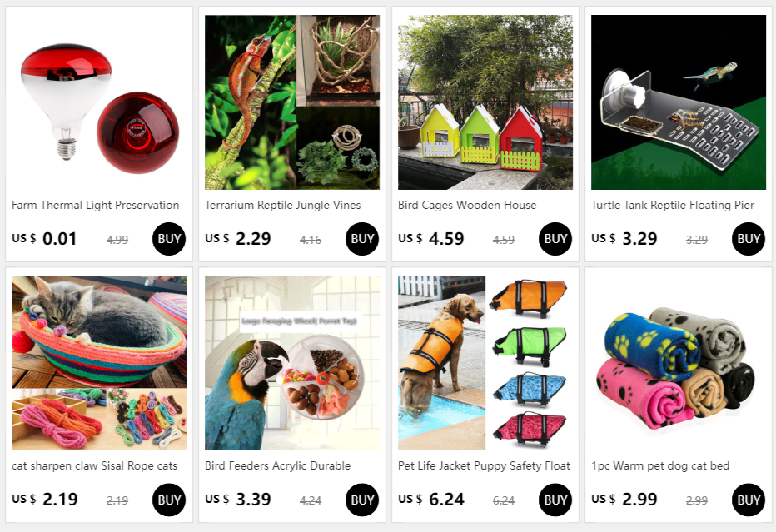The image size is (776, 532).
Task: Open the chameleon jungle vines image
Action: point(292,102)
